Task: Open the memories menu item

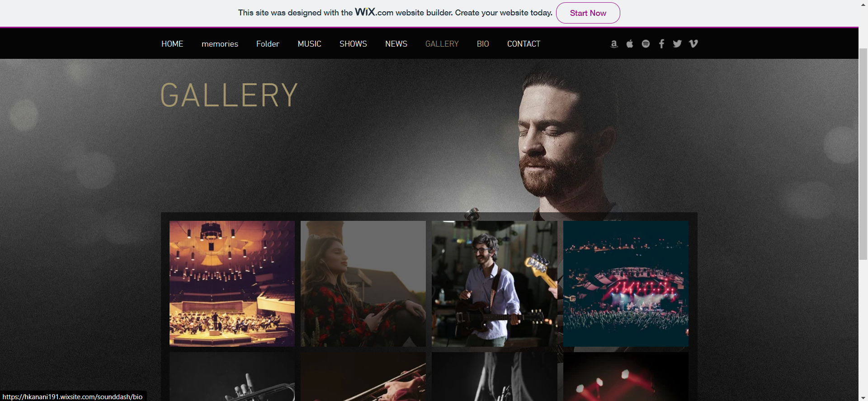Action: pos(220,44)
